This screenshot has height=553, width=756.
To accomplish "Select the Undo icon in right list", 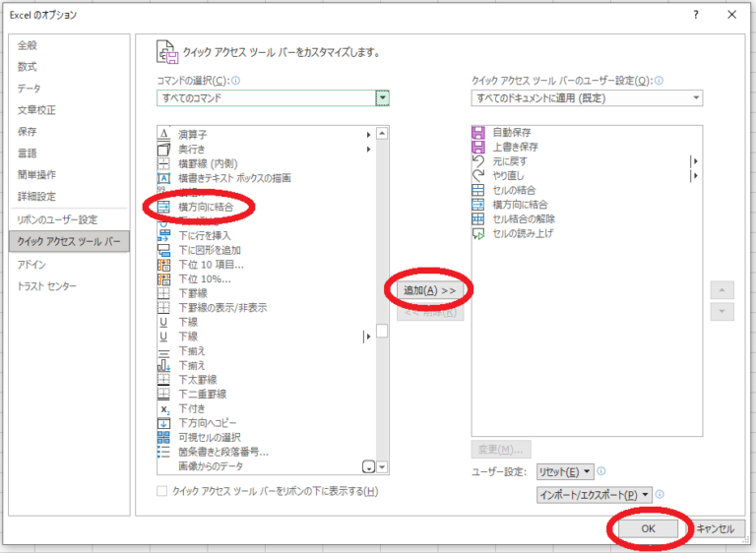I will pos(479,161).
